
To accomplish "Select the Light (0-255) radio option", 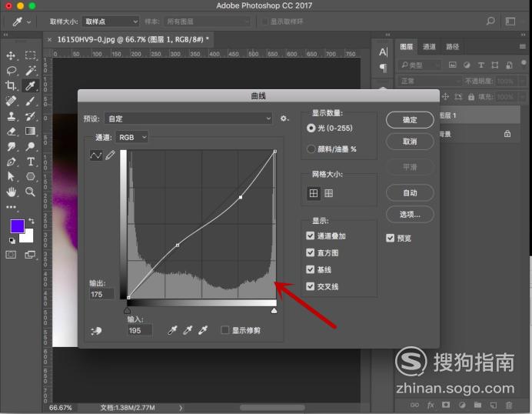I will tap(311, 128).
